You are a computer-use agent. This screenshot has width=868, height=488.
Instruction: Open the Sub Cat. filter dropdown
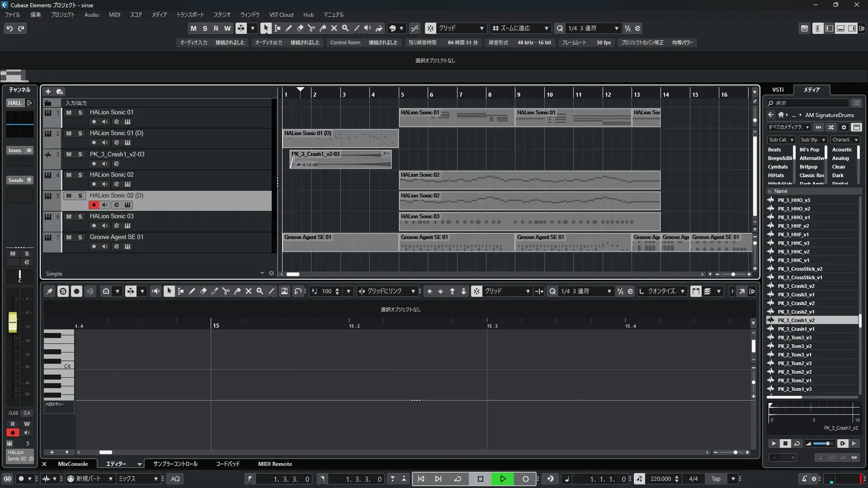point(781,140)
